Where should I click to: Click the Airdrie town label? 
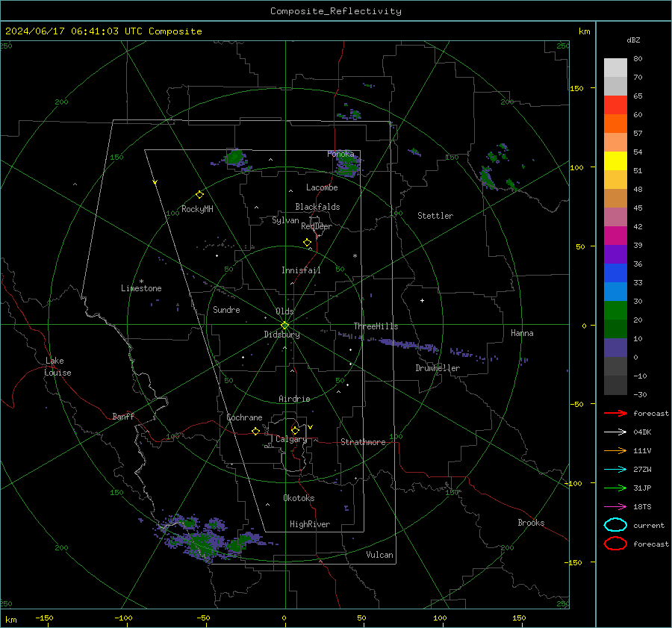pyautogui.click(x=294, y=399)
